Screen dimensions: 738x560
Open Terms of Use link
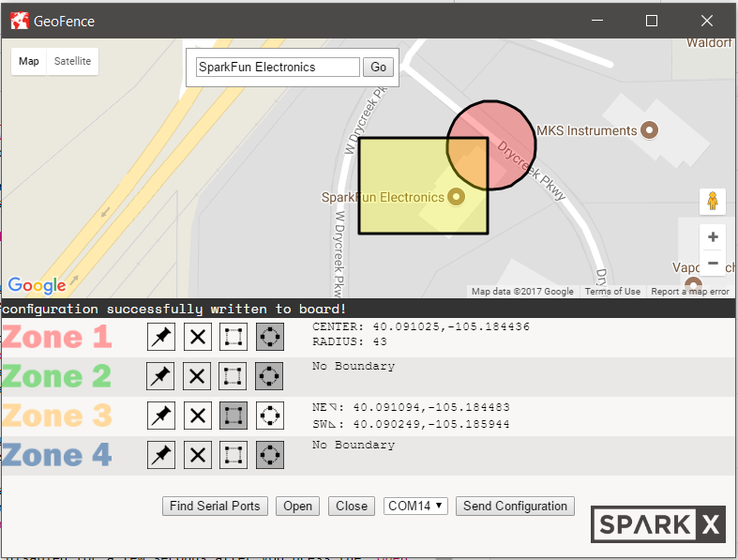pyautogui.click(x=612, y=292)
